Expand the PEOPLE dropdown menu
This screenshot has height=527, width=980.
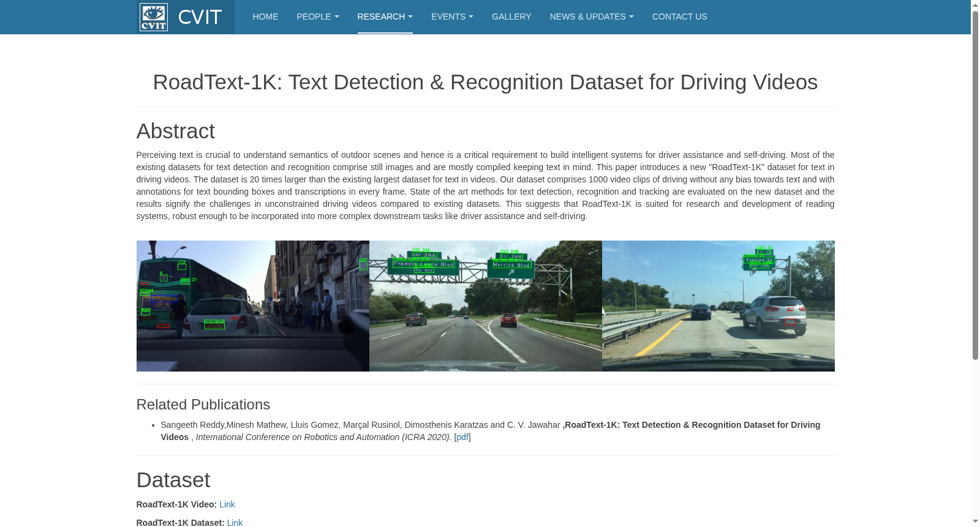318,17
